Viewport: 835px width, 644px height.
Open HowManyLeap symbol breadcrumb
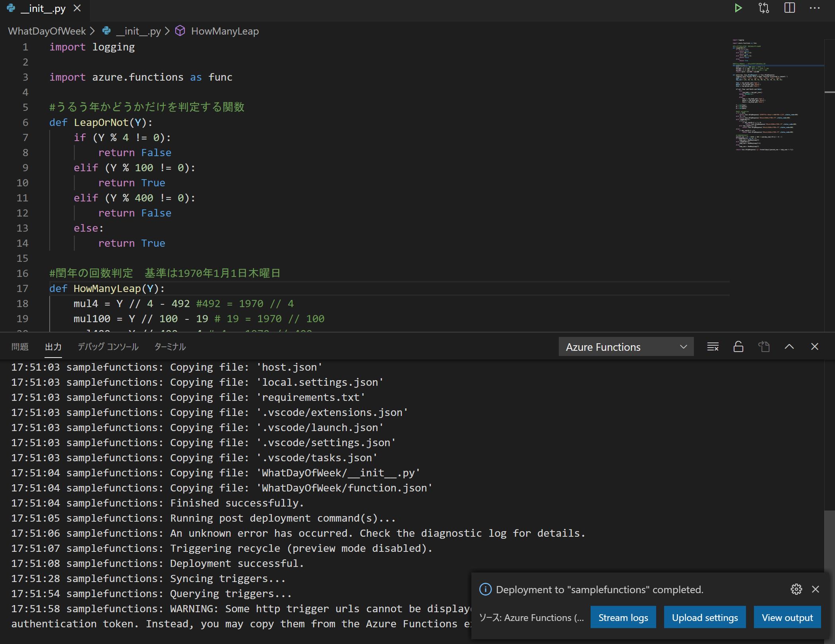pos(225,31)
